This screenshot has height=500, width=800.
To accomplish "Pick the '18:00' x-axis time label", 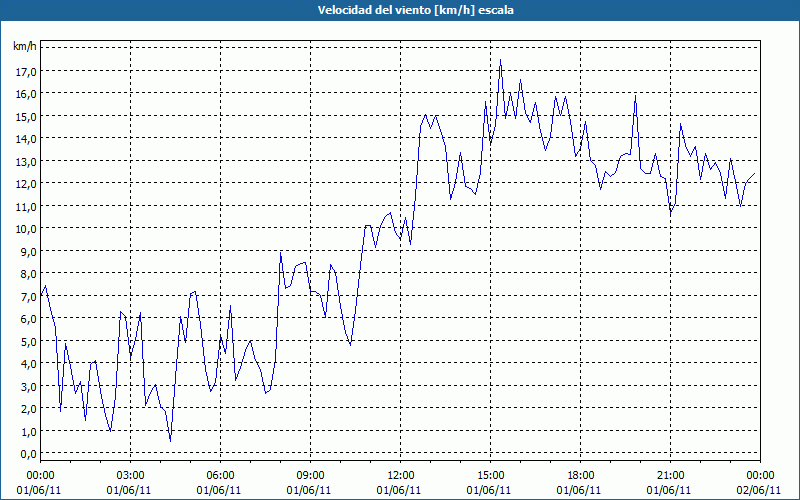I will point(580,476).
